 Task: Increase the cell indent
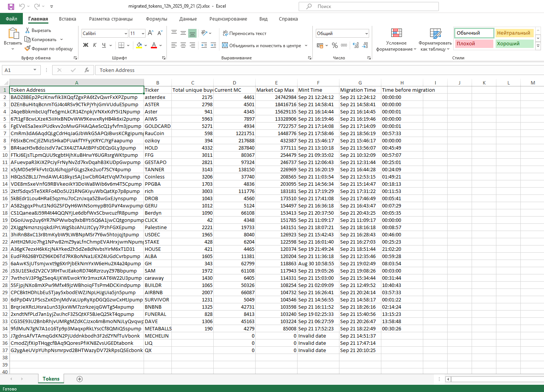click(x=213, y=45)
